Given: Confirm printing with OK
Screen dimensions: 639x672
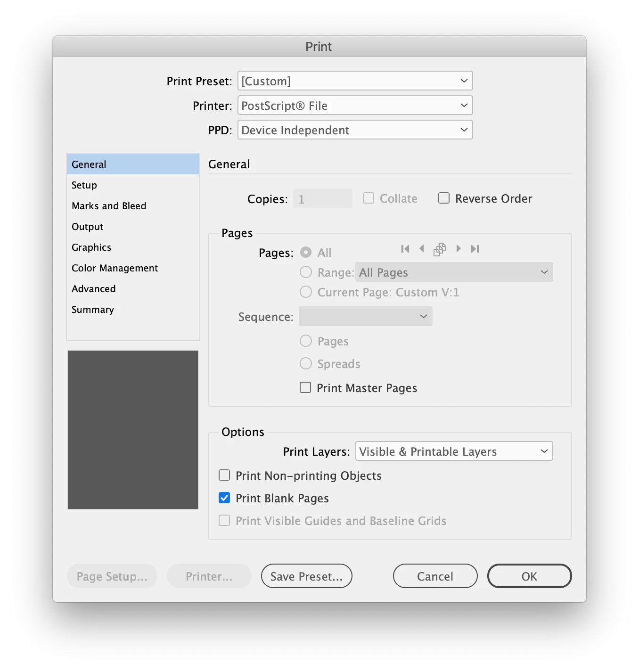Looking at the screenshot, I should (530, 576).
